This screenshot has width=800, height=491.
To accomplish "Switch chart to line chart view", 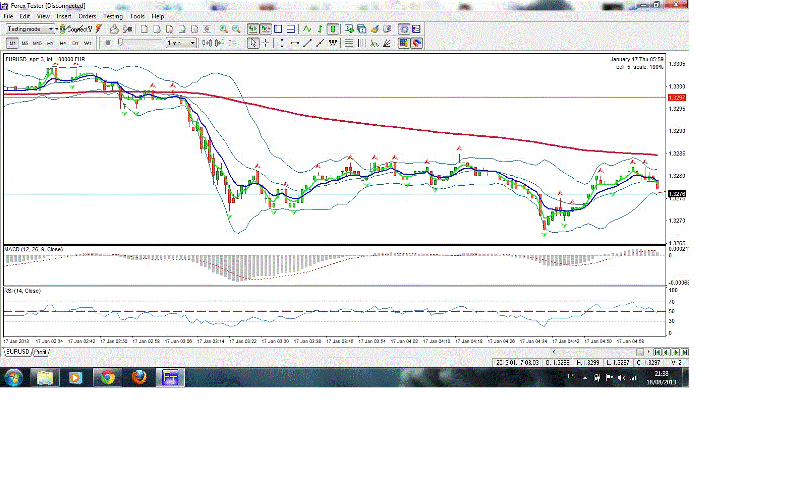I will pyautogui.click(x=305, y=30).
